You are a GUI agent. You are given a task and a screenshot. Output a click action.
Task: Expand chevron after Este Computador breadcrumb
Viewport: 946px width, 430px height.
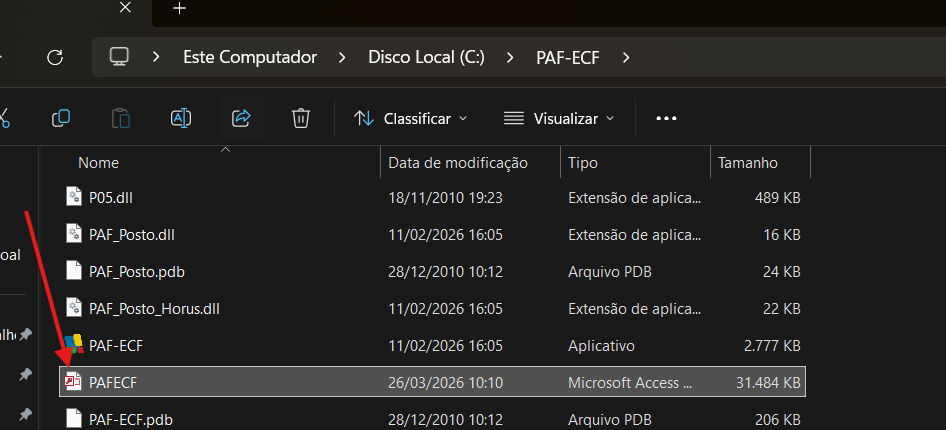pyautogui.click(x=339, y=57)
